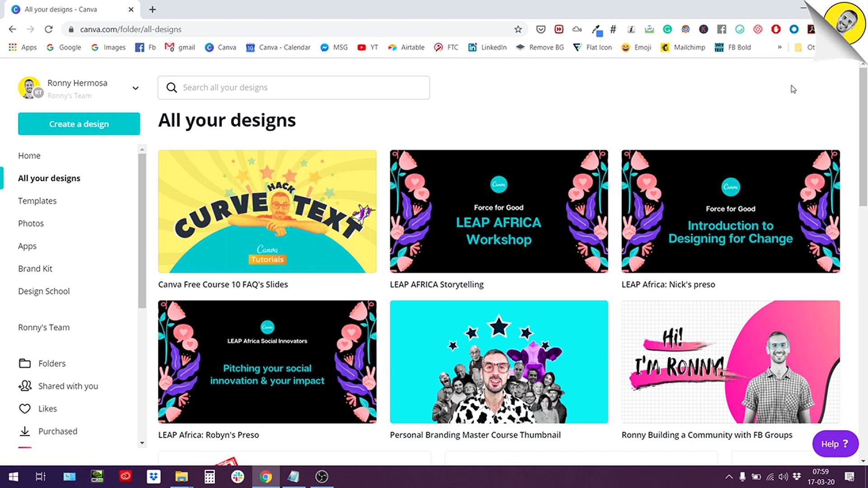Open Templates in sidebar
The height and width of the screenshot is (488, 868).
tap(38, 201)
